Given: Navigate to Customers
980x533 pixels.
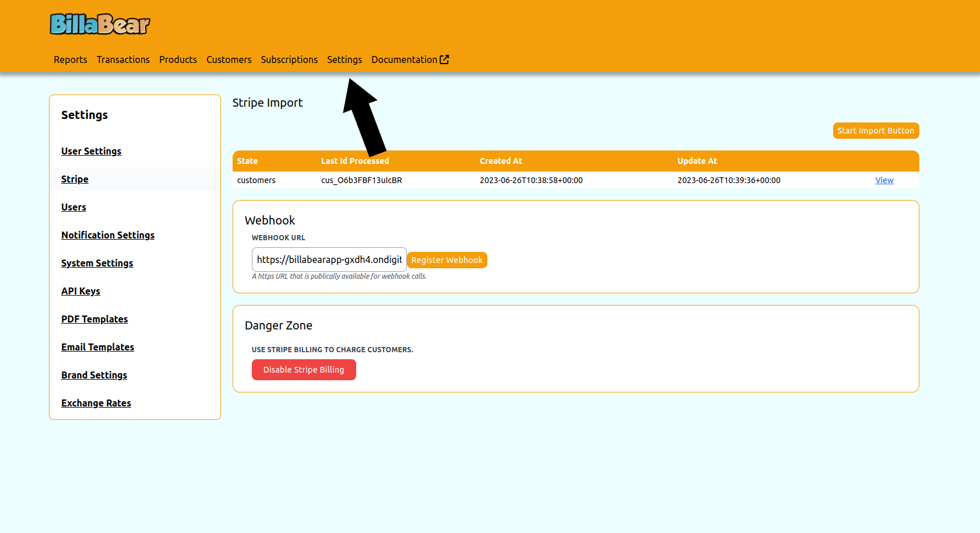Looking at the screenshot, I should coord(229,59).
